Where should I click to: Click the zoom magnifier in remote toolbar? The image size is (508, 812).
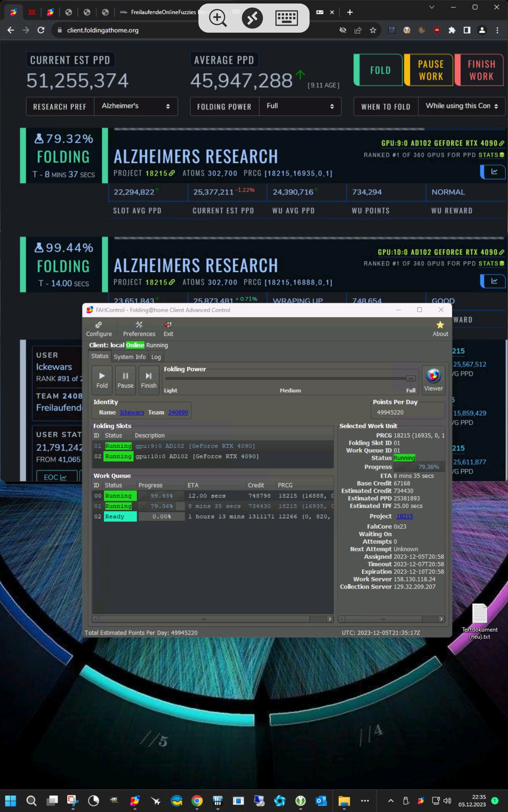218,18
